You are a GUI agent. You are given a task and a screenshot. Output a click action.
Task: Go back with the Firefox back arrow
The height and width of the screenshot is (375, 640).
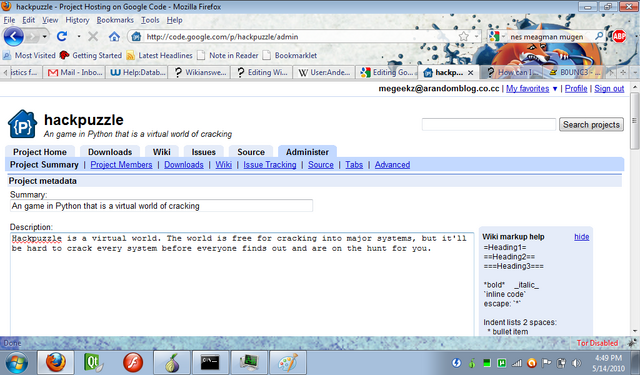pyautogui.click(x=13, y=37)
